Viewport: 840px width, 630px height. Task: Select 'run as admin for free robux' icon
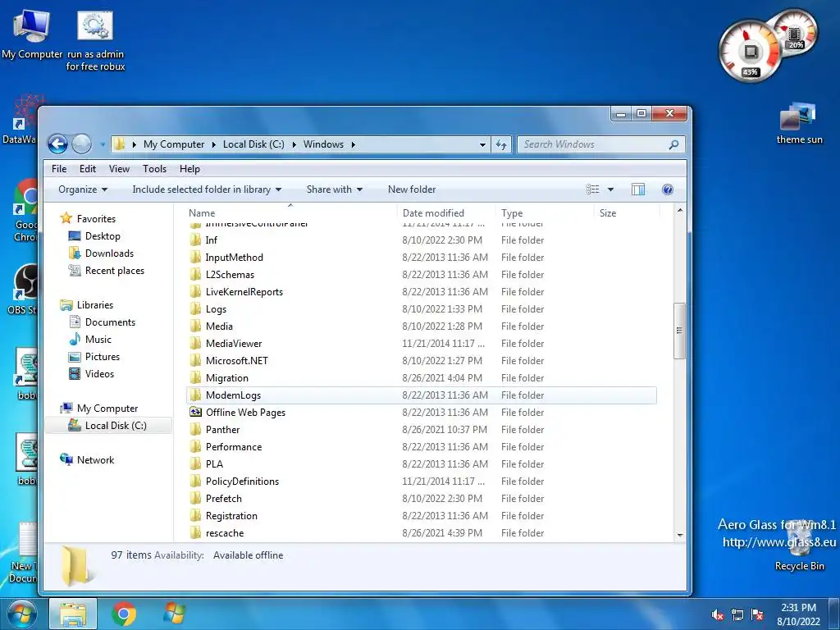(95, 41)
